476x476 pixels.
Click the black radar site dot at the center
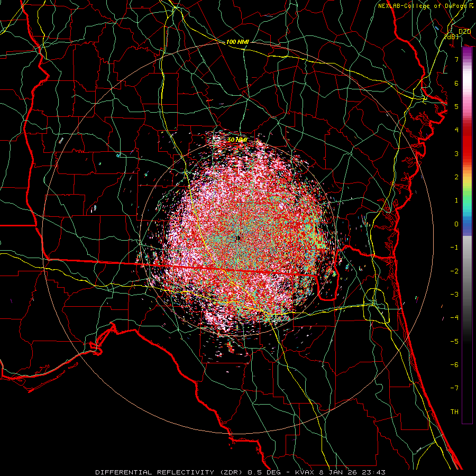[x=238, y=239]
